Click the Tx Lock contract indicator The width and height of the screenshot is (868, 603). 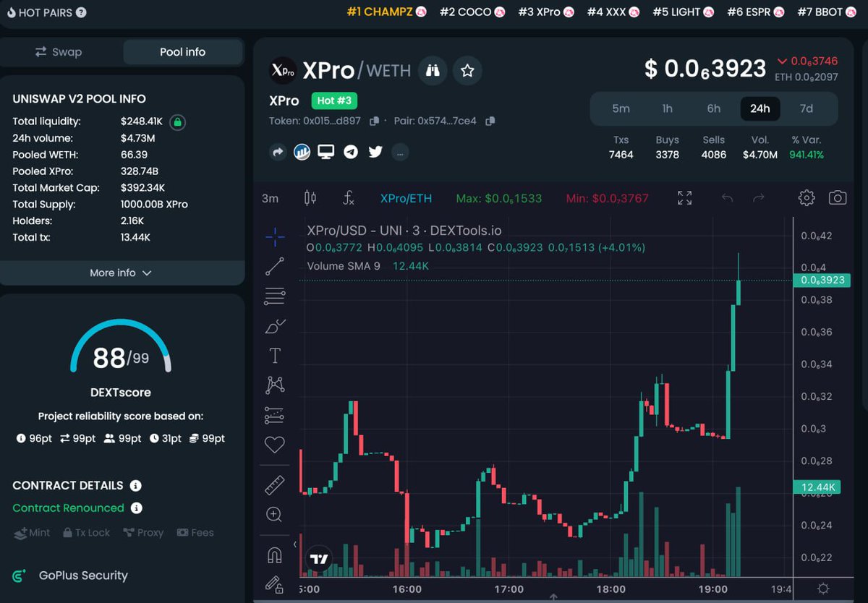tap(86, 532)
